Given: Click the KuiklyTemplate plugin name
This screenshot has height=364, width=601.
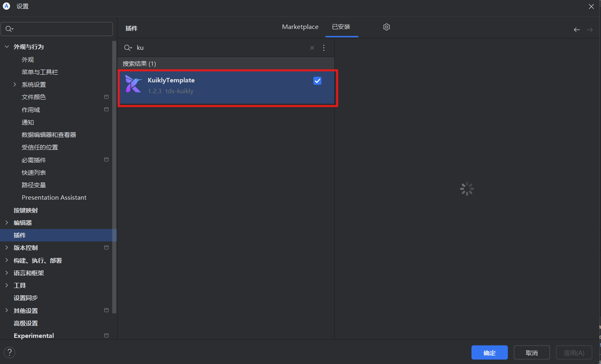Looking at the screenshot, I should tap(171, 80).
